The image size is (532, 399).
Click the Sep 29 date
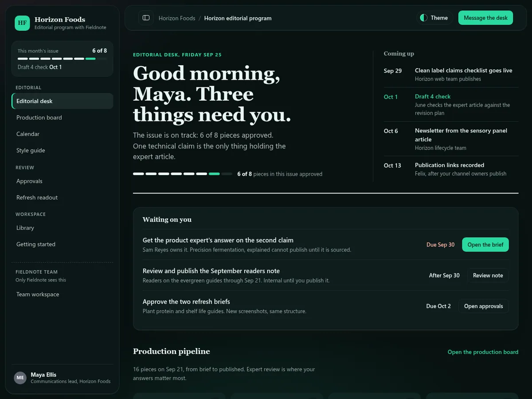tap(393, 71)
